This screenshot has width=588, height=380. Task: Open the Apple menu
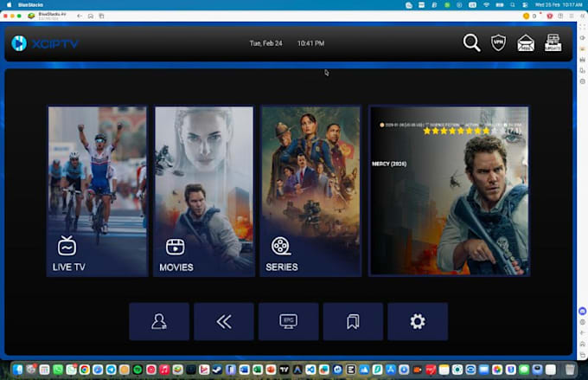[9, 5]
